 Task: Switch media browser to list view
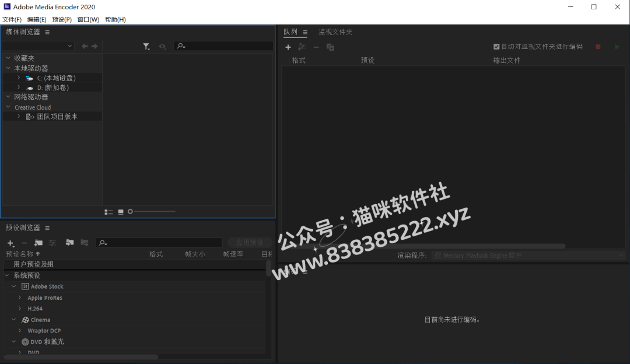108,212
